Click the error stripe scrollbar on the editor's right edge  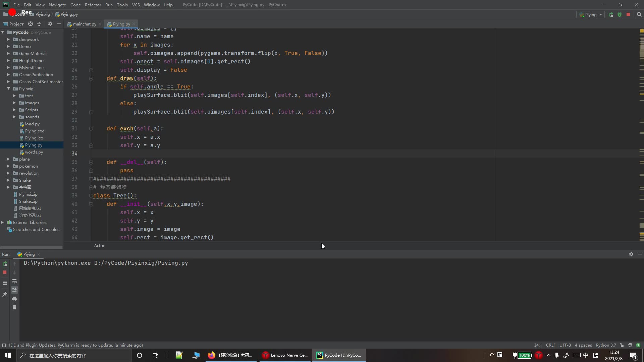(x=641, y=134)
